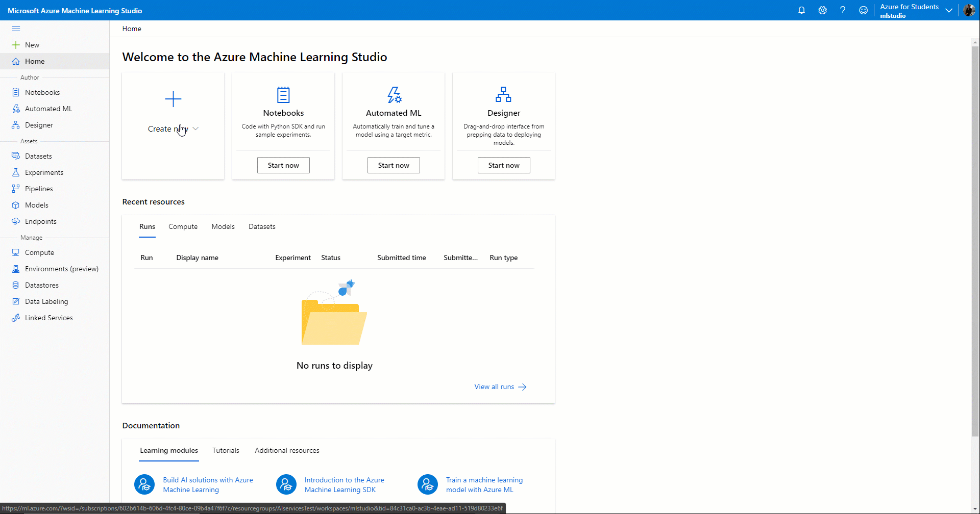Click the Data Labeling pencil icon
Viewport: 980px width, 514px height.
(x=16, y=301)
